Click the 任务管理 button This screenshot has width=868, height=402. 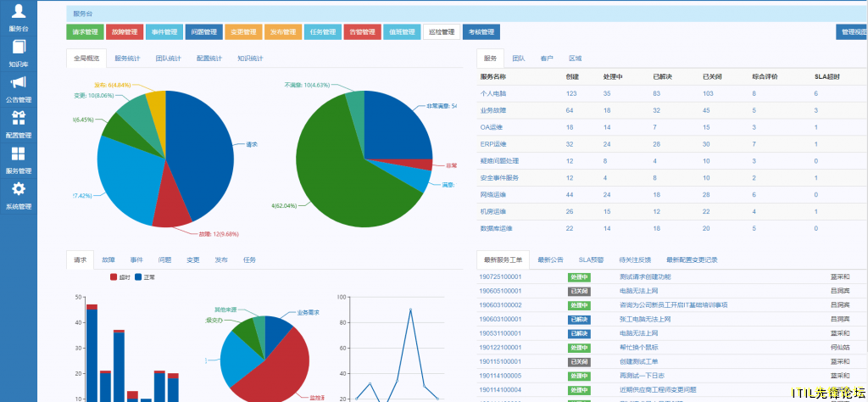click(x=323, y=32)
